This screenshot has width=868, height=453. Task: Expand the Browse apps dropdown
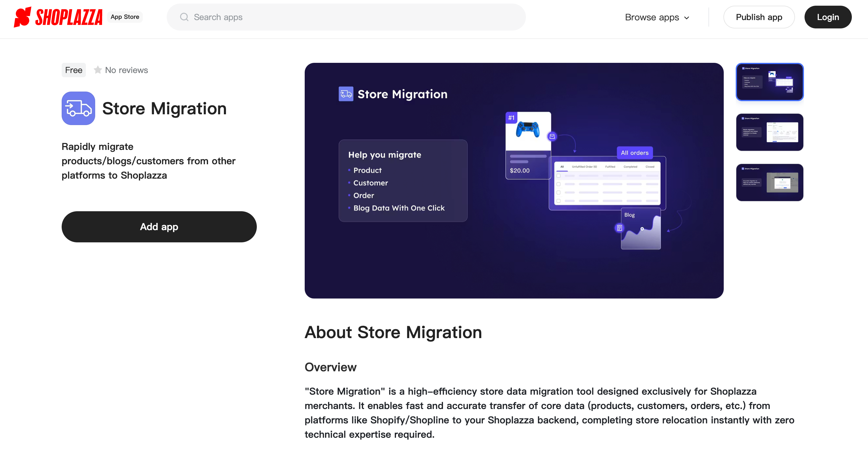[x=657, y=17]
